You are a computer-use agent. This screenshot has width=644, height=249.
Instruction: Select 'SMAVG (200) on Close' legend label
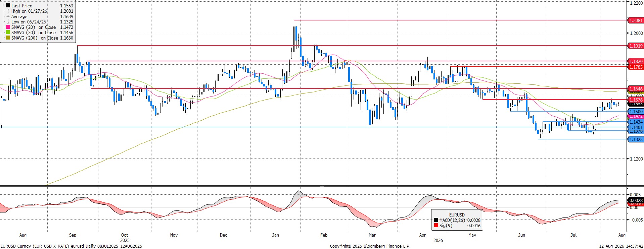coord(35,38)
